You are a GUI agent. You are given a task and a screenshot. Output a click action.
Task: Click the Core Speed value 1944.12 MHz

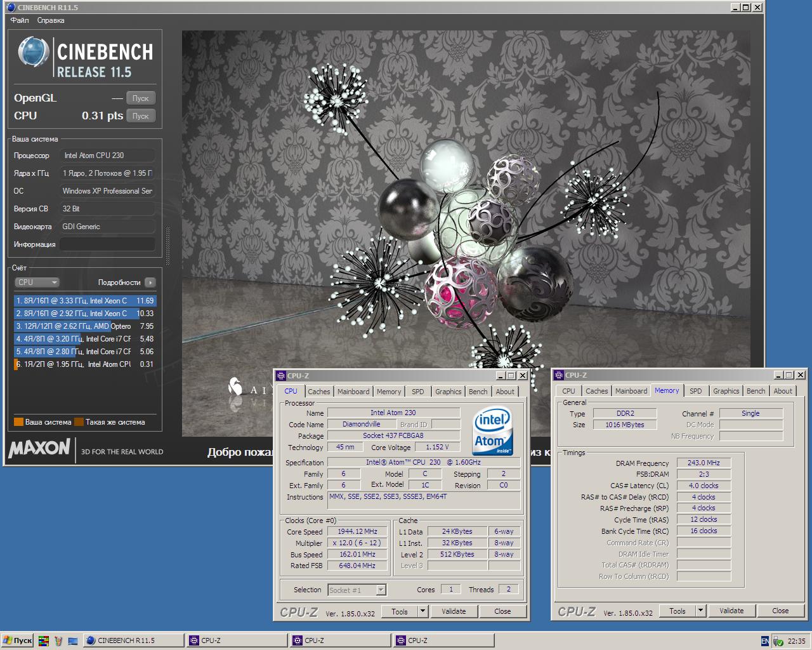point(357,532)
